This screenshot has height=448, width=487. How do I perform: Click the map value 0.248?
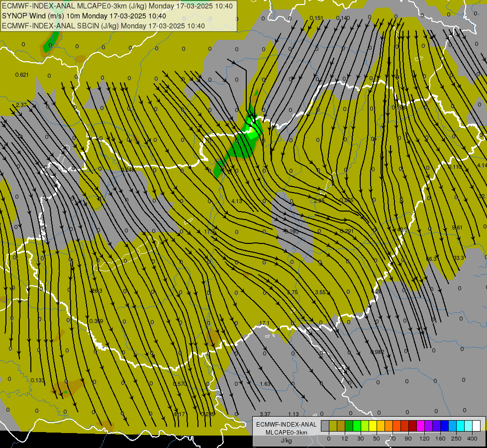(128, 170)
